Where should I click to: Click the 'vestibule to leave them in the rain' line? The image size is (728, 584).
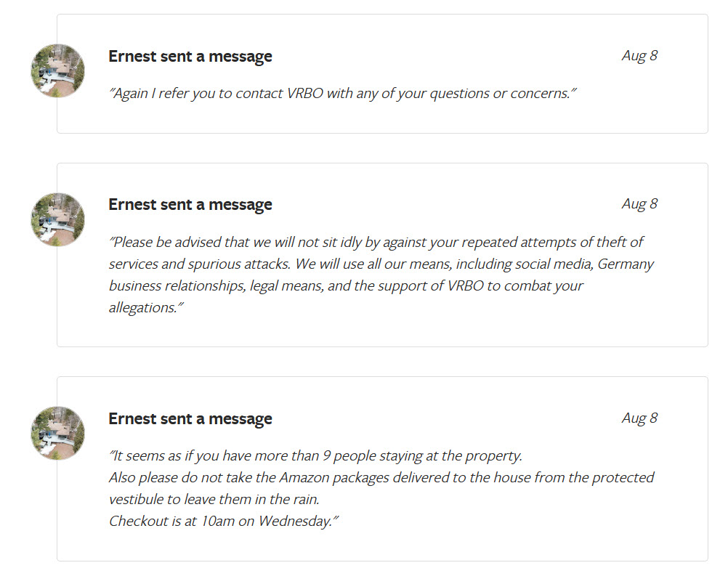tap(214, 500)
